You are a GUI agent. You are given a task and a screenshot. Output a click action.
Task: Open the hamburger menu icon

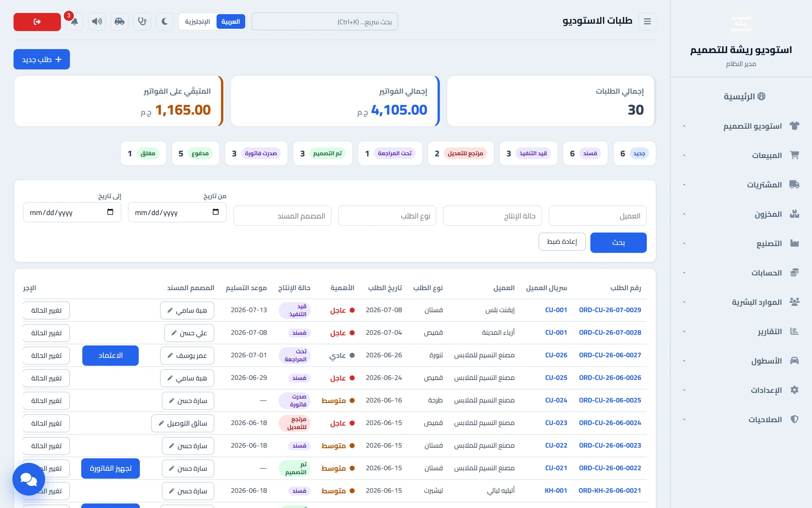(x=647, y=22)
